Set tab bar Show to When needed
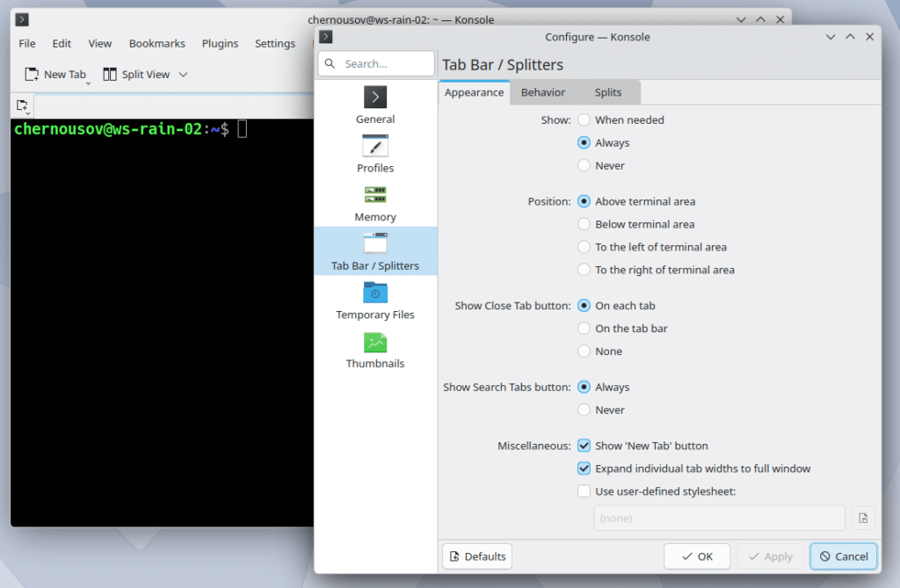 [621, 120]
